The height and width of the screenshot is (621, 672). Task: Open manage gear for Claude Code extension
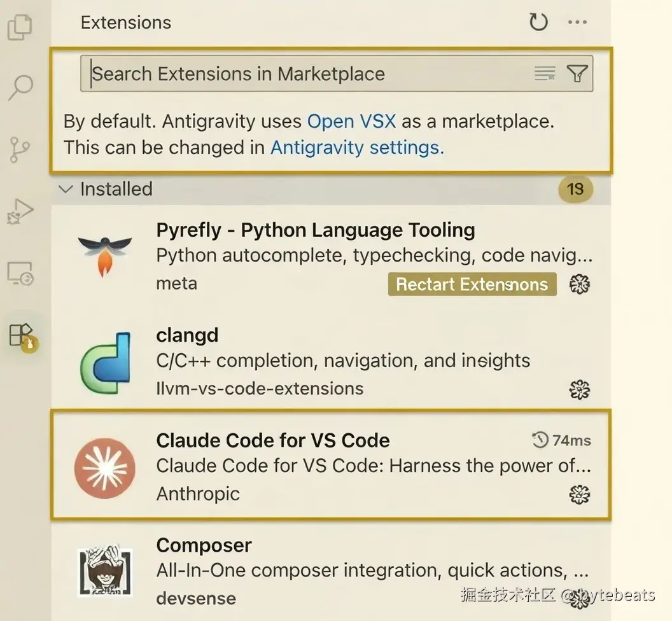pos(579,494)
